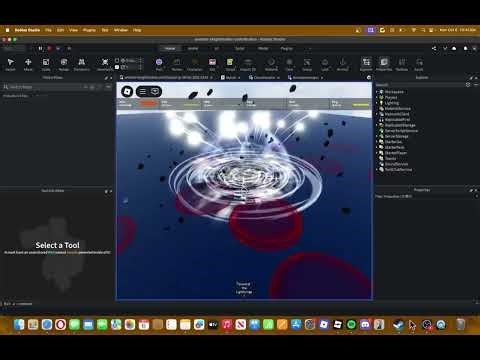The width and height of the screenshot is (480, 360).
Task: Toggle the lower checked checkbox beside Transform
Action: (x=117, y=67)
